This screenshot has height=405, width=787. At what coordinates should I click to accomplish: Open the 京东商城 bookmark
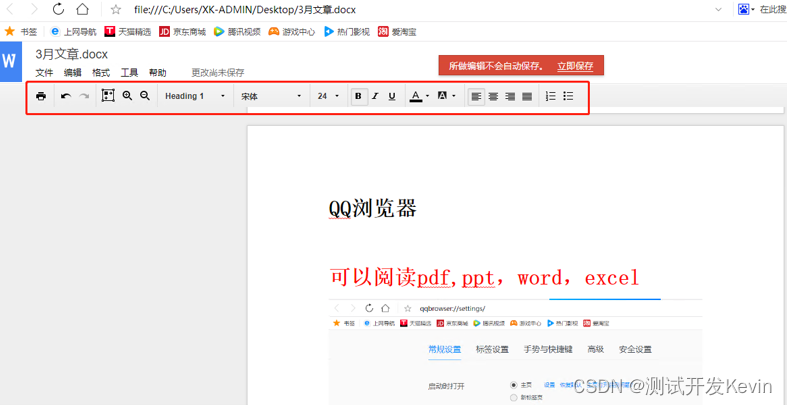tap(183, 32)
